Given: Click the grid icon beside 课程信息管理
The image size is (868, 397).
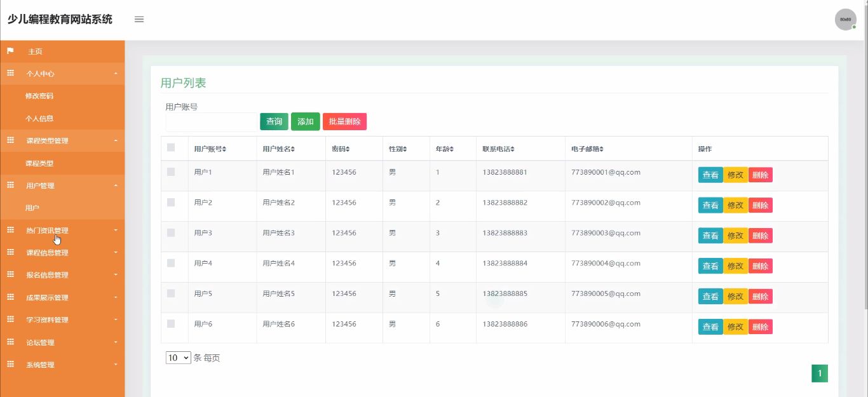Looking at the screenshot, I should click(x=10, y=252).
